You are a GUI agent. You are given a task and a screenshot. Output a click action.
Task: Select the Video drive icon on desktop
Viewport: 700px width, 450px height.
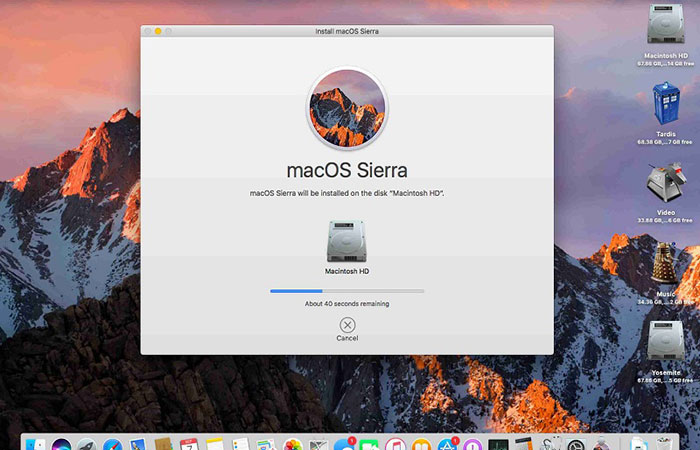(666, 183)
